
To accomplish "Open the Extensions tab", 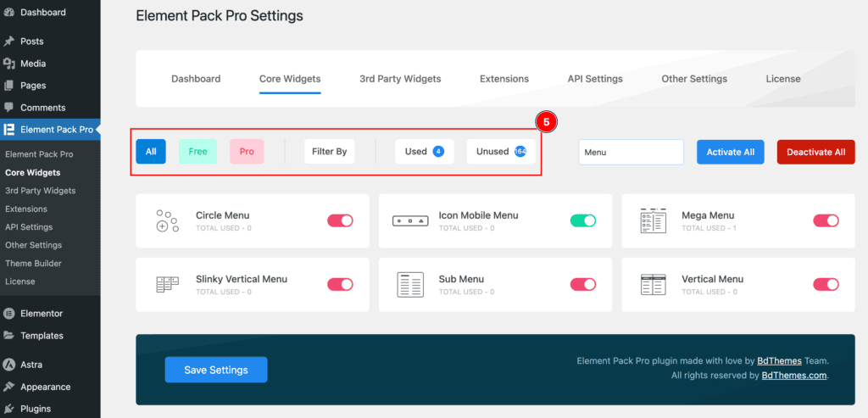I will 504,79.
